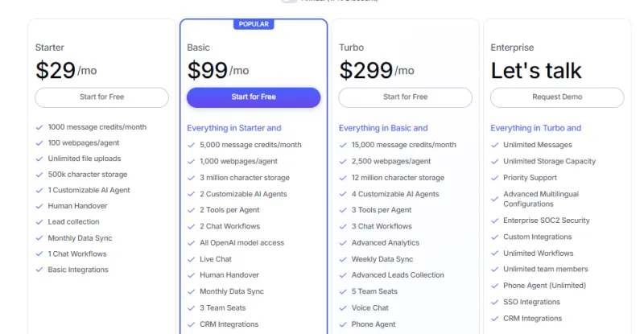This screenshot has width=644, height=334.
Task: Click checkmark next to Live Chat
Action: coord(191,259)
